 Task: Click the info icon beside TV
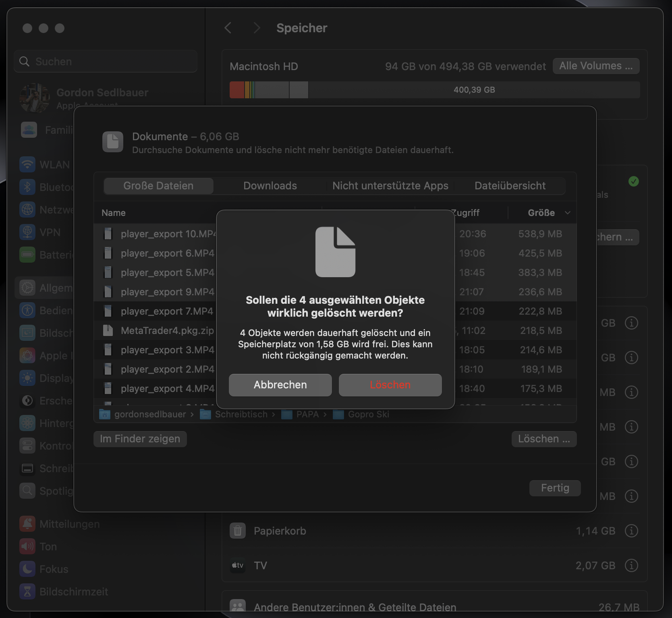click(631, 566)
